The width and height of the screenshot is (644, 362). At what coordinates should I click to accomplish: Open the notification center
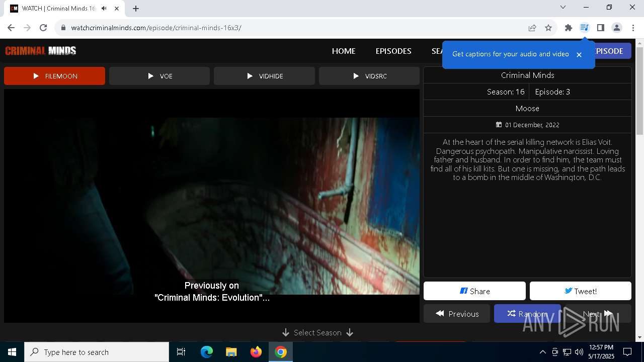click(x=627, y=352)
